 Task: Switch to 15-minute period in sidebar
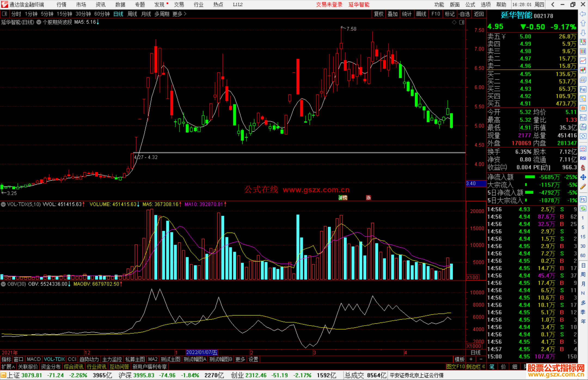(583, 236)
